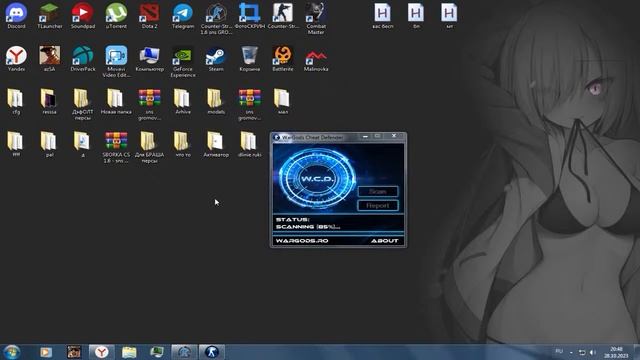The height and width of the screenshot is (360, 640).
Task: Select the Combat Master shortcut
Action: coord(316,19)
